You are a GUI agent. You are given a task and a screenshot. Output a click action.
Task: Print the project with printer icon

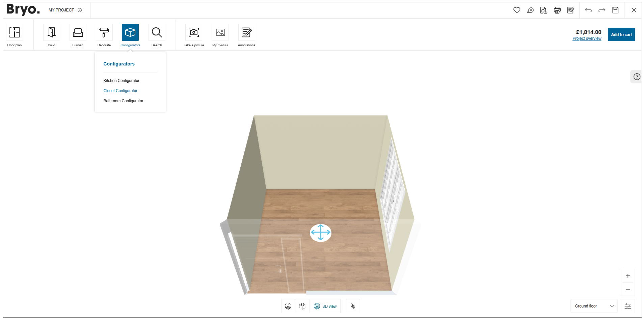[557, 10]
